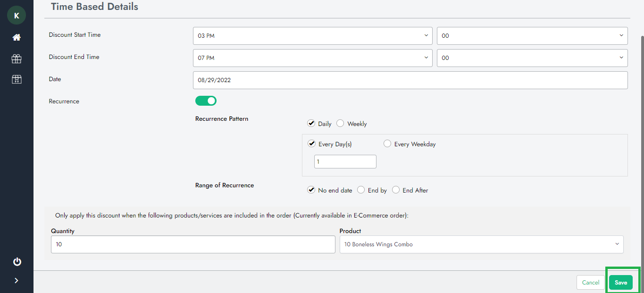Viewport: 644px width, 293px height.
Task: Choose the End by range option
Action: tap(361, 190)
